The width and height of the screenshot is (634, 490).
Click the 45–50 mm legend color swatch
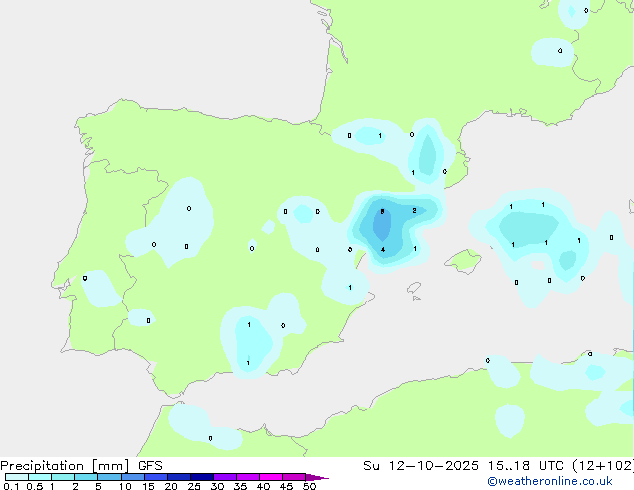294,477
